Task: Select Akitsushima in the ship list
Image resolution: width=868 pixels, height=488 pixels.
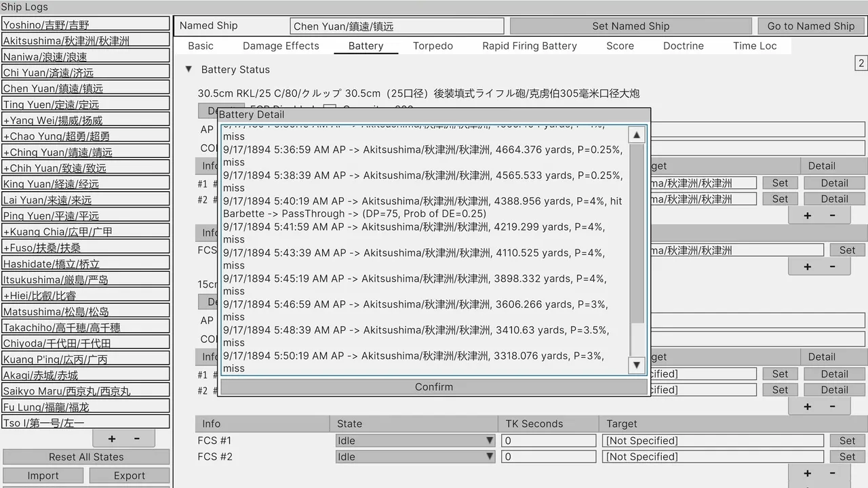Action: 85,41
